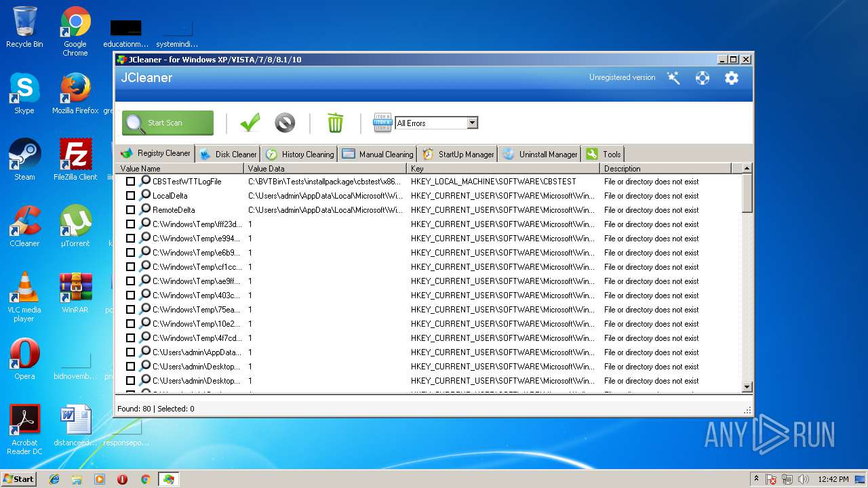Click Internet Explorer taskbar icon
The height and width of the screenshot is (488, 868).
(x=54, y=479)
